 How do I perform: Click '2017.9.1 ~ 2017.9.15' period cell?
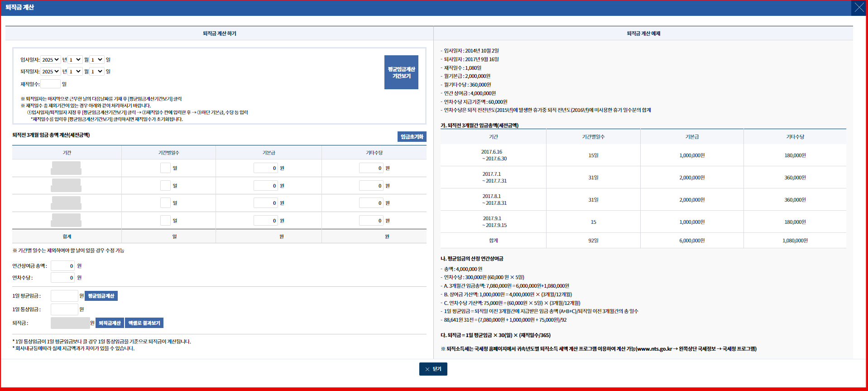[494, 222]
